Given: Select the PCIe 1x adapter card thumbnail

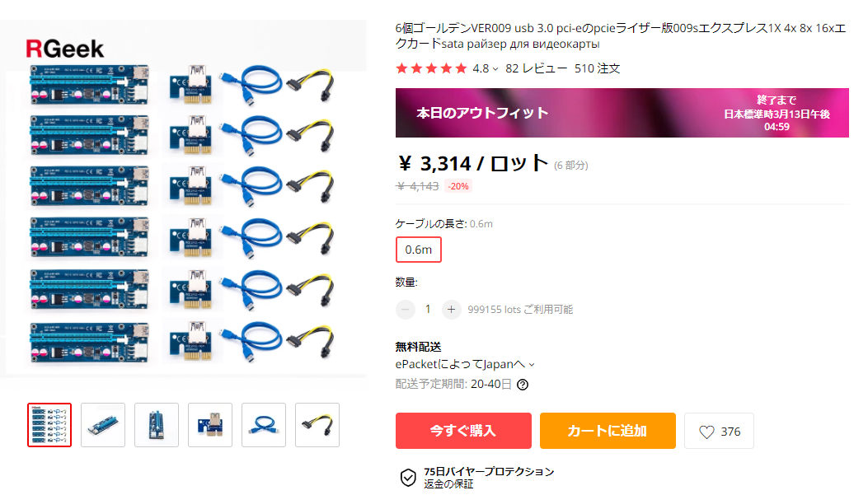Looking at the screenshot, I should click(210, 425).
